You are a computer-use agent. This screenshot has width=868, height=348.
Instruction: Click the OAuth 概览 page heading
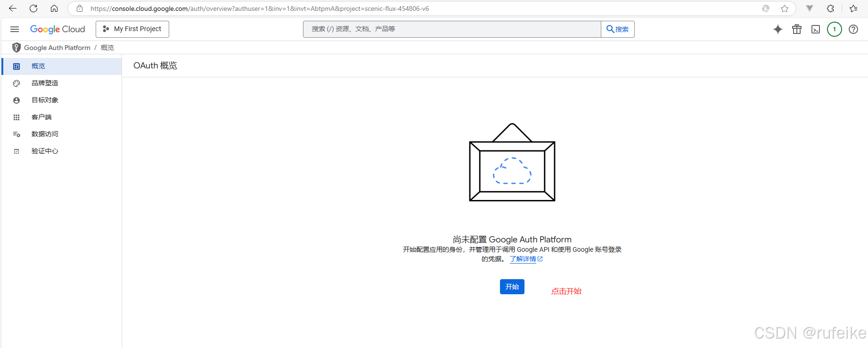pyautogui.click(x=155, y=66)
